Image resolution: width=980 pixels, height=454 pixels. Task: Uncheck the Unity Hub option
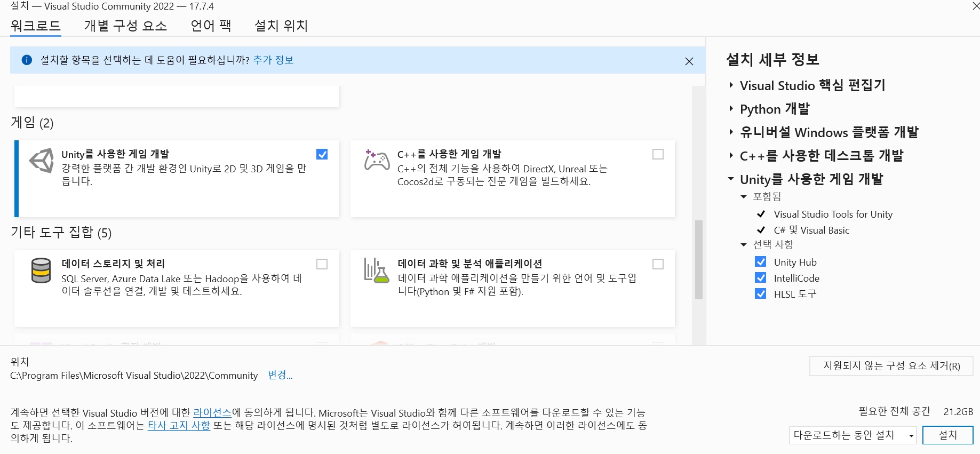point(761,262)
